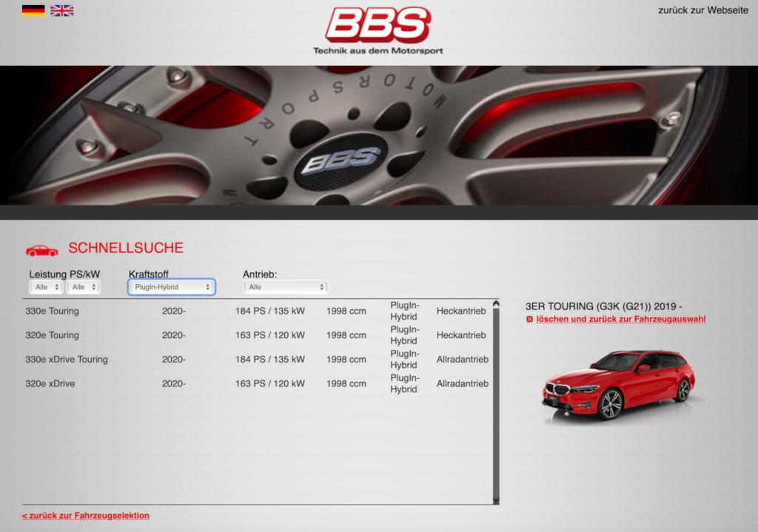The height and width of the screenshot is (532, 758).
Task: Click Allradantrieb in 330e xDrive Touring row
Action: tap(463, 360)
